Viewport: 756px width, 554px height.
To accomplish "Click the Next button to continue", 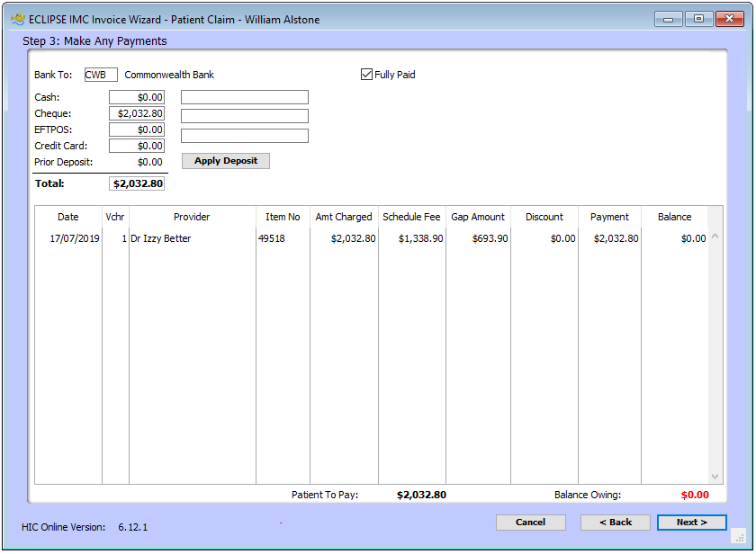I will tap(691, 523).
